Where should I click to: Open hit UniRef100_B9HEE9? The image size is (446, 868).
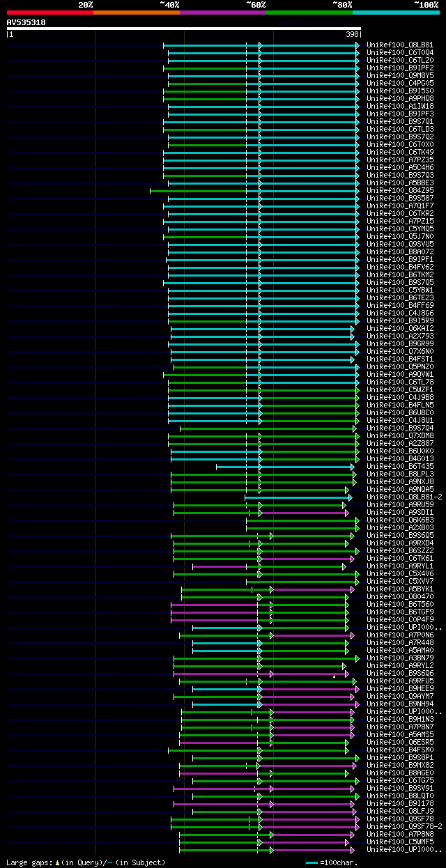[400, 688]
